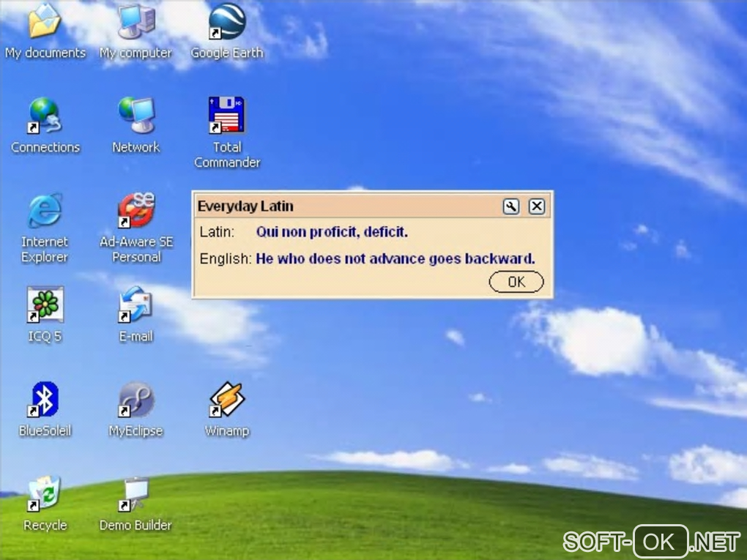
Task: Launch the Total Commander floppy icon
Action: [x=227, y=115]
